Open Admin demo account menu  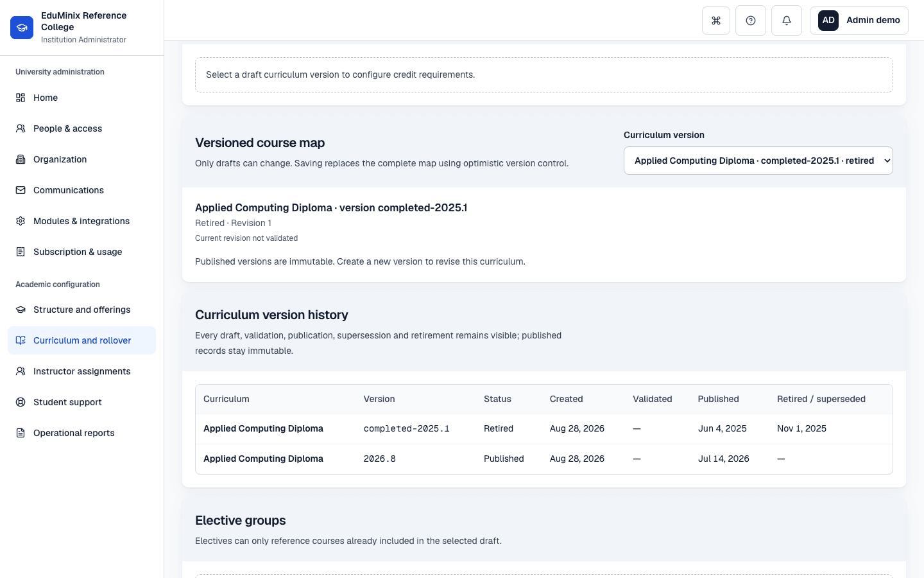[x=859, y=21]
